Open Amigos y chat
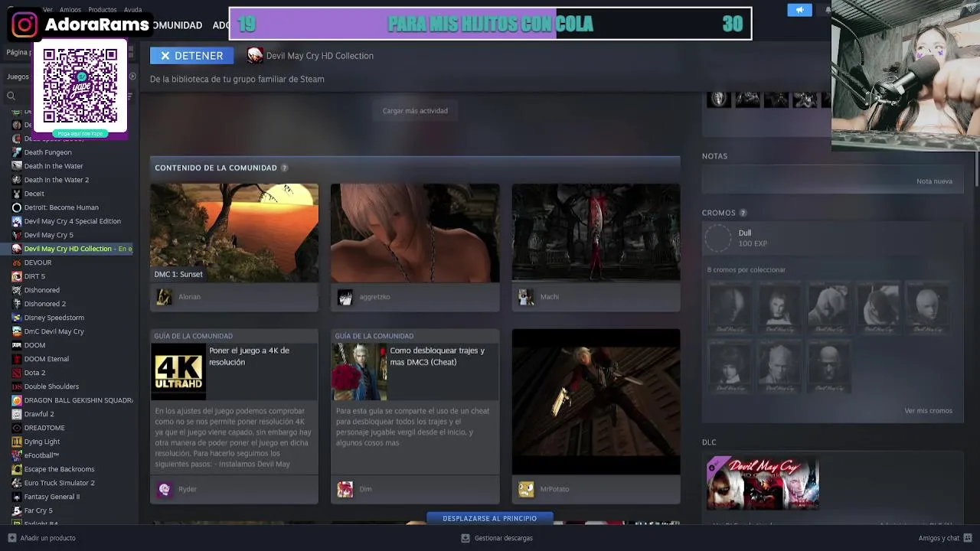980x551 pixels. coord(946,538)
